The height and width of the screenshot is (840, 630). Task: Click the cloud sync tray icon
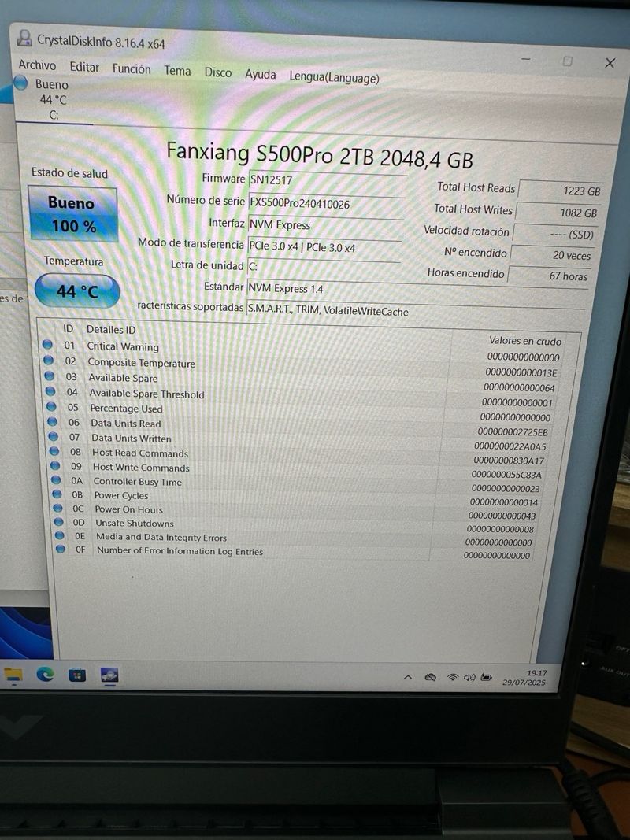(x=430, y=678)
